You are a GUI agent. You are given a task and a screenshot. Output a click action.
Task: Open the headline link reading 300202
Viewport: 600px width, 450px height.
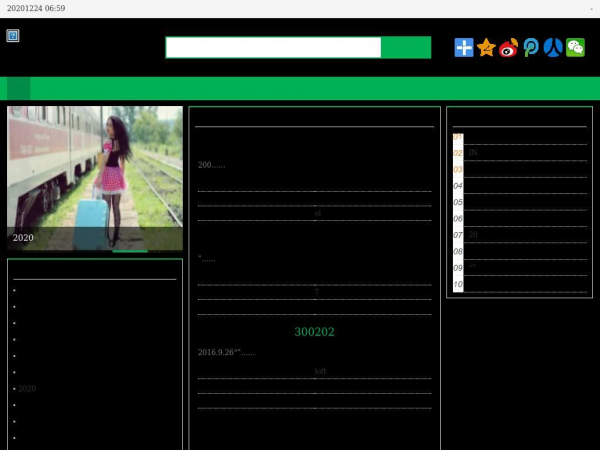point(314,332)
